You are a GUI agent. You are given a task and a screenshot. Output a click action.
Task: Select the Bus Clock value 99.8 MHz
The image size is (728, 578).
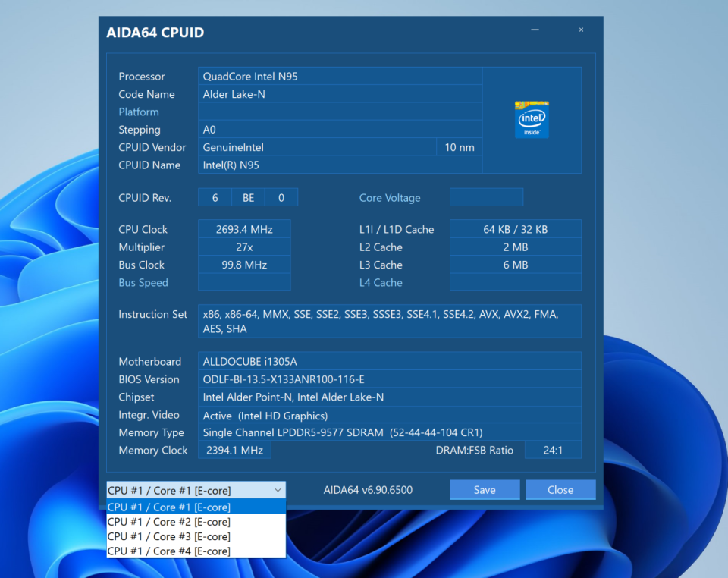pyautogui.click(x=244, y=265)
